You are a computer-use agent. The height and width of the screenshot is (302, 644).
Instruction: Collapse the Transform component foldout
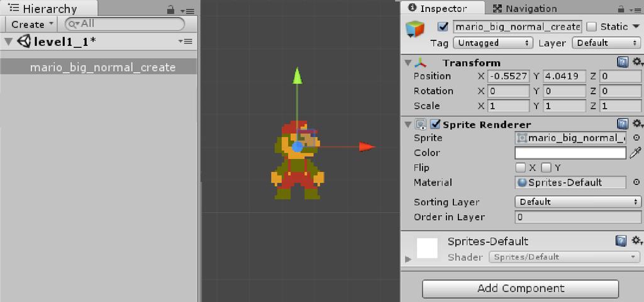pyautogui.click(x=408, y=63)
